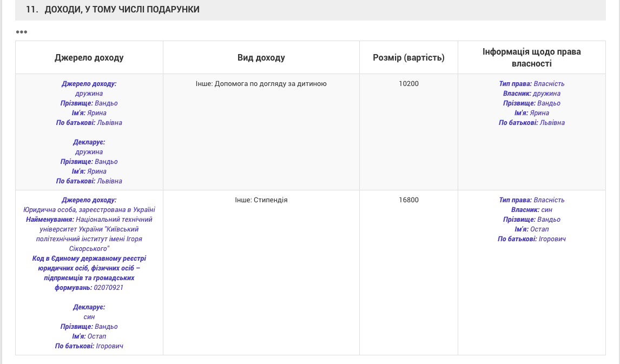Screen dimensions: 620x364
Task: Click "Тип права: Власність" in scholarship row
Action: 531,200
